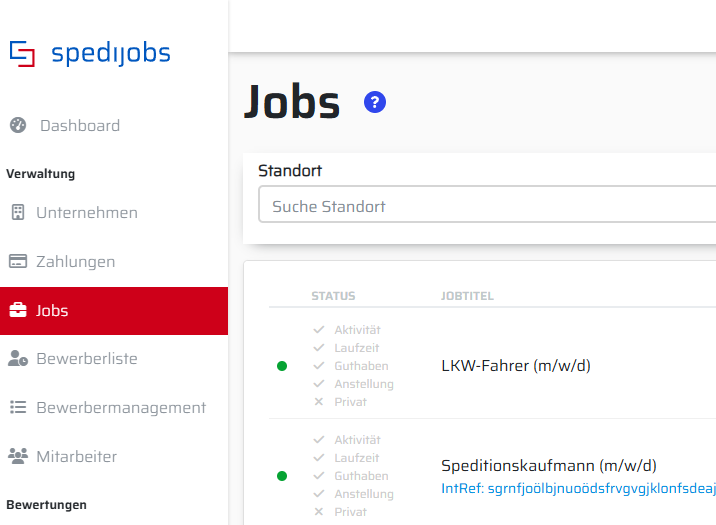Click the Bewerbermanagement list icon
This screenshot has width=716, height=525.
point(18,407)
